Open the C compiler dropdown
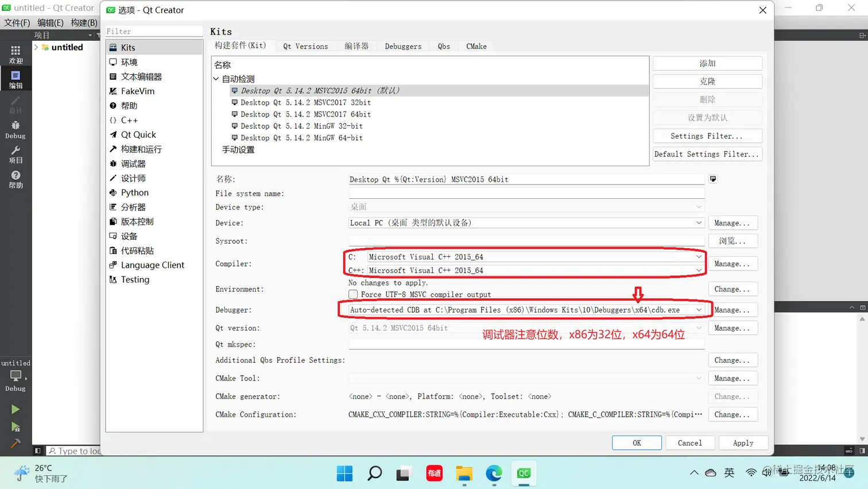The width and height of the screenshot is (868, 489). tap(536, 257)
